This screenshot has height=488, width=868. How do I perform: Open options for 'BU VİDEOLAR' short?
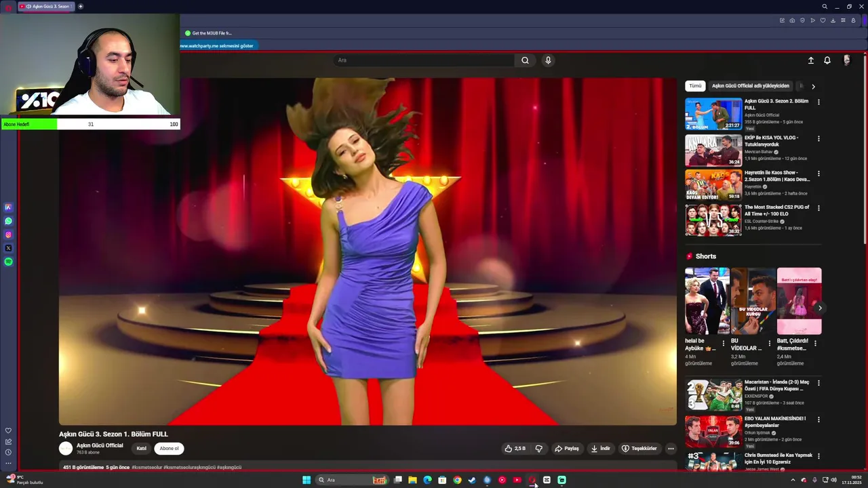tap(769, 344)
